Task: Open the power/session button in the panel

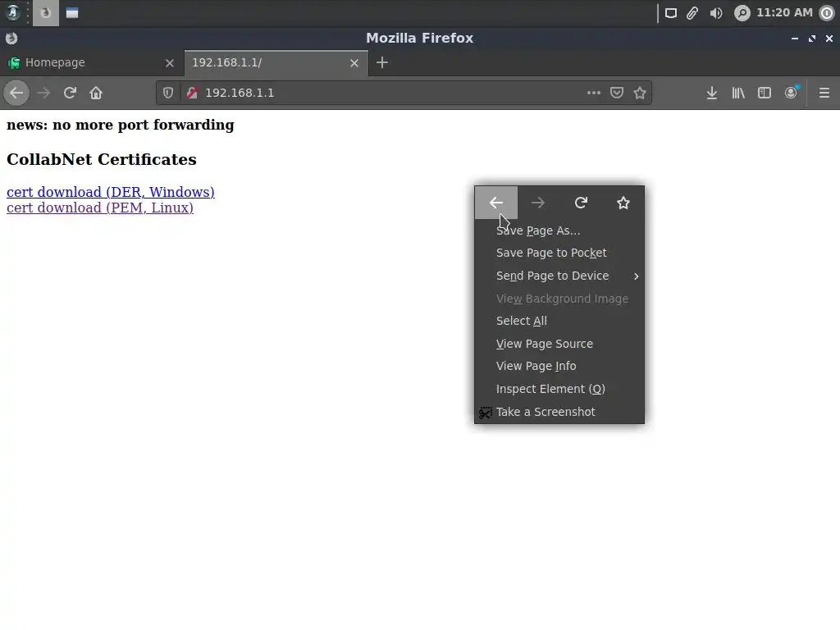Action: pyautogui.click(x=827, y=13)
